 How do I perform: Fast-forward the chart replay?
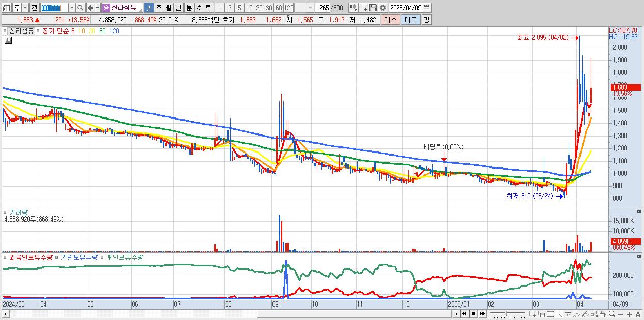482,314
